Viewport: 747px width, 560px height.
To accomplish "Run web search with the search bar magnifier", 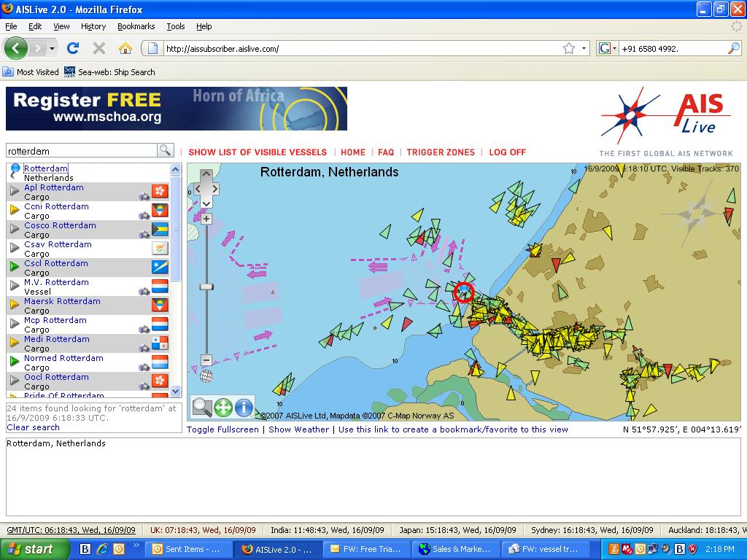I will coord(734,48).
